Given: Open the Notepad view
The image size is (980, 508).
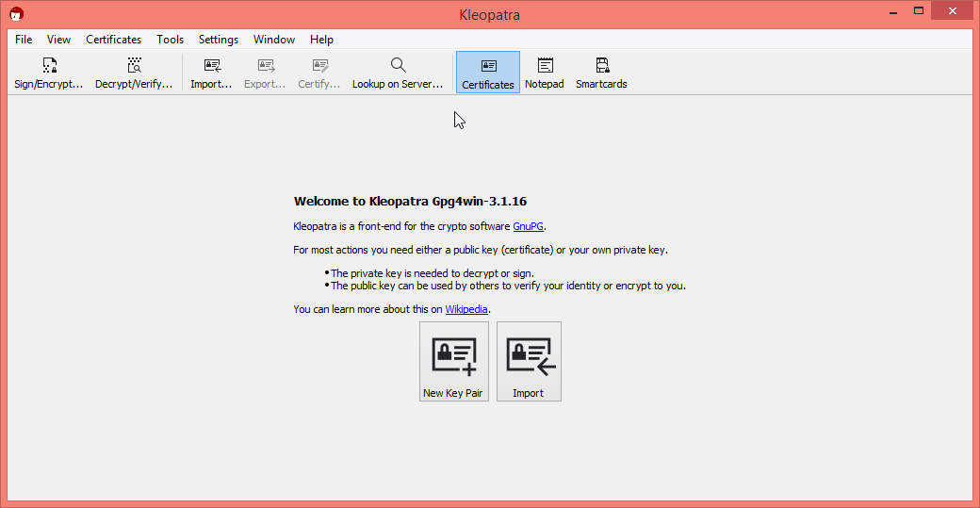Looking at the screenshot, I should [544, 73].
